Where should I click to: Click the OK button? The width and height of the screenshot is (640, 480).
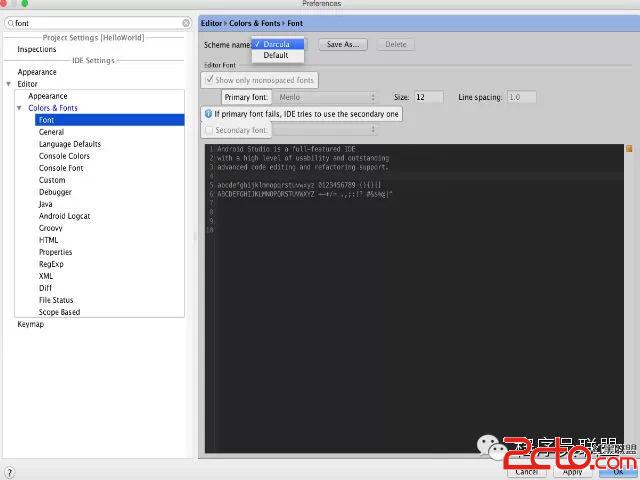[618, 472]
